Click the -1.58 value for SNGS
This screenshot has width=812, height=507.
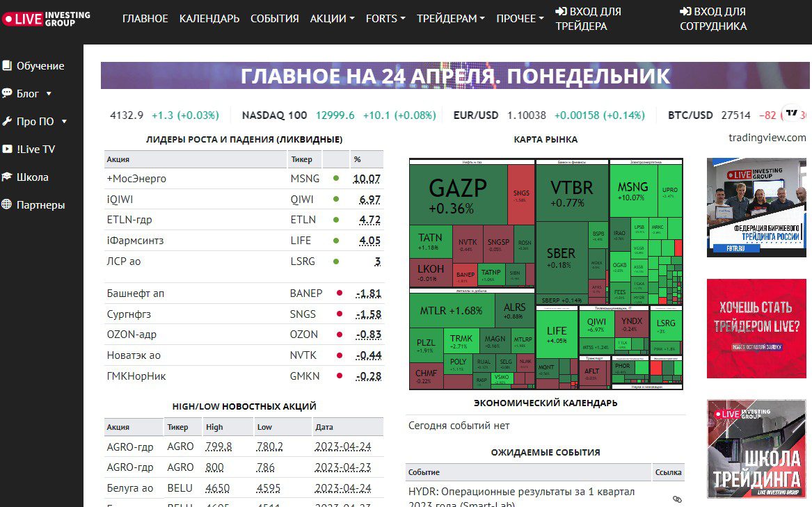coord(369,314)
